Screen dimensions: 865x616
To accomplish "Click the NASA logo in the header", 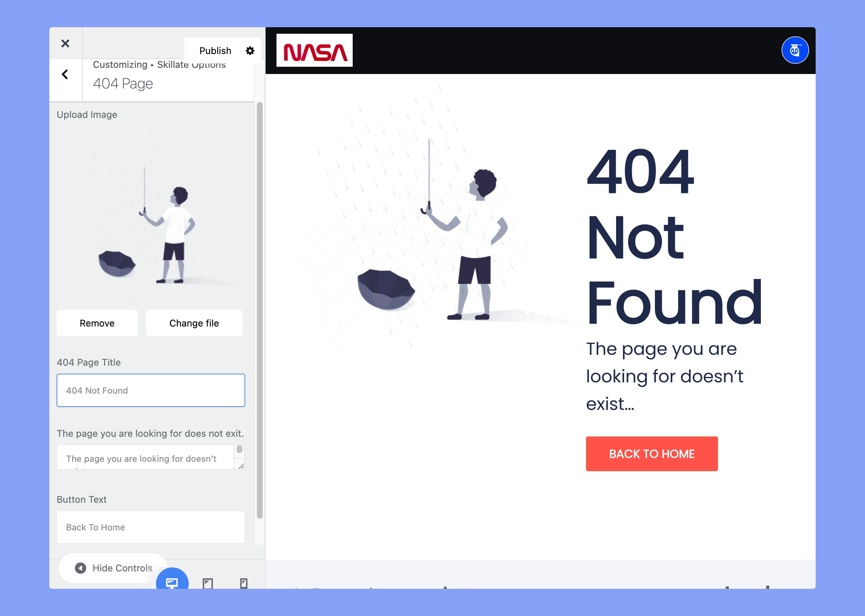I will tap(315, 50).
